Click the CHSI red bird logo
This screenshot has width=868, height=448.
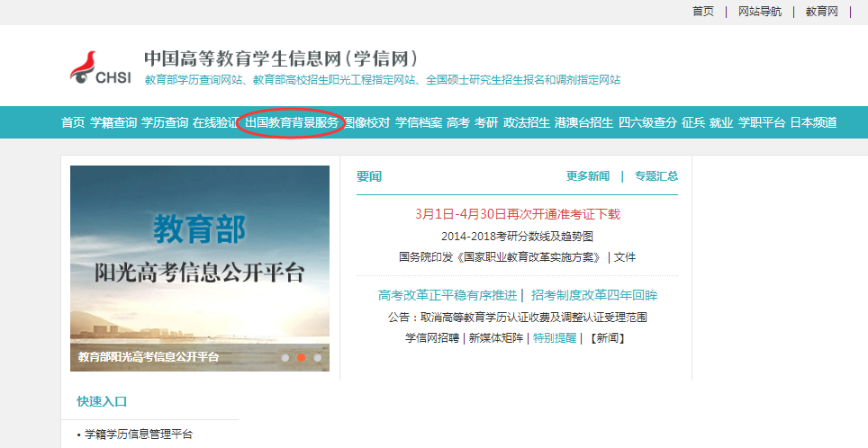coord(100,67)
